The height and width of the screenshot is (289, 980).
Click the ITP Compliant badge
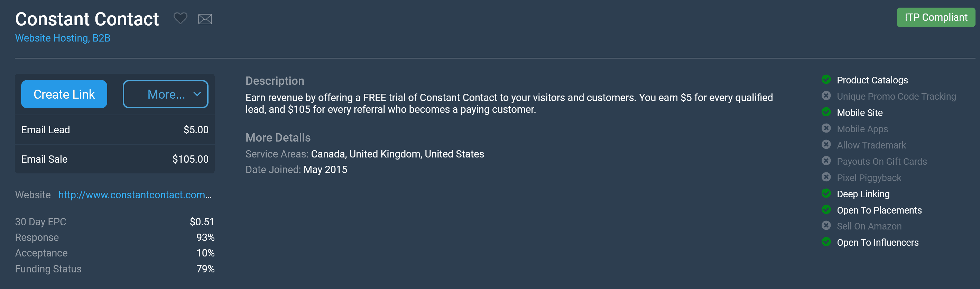click(x=936, y=18)
